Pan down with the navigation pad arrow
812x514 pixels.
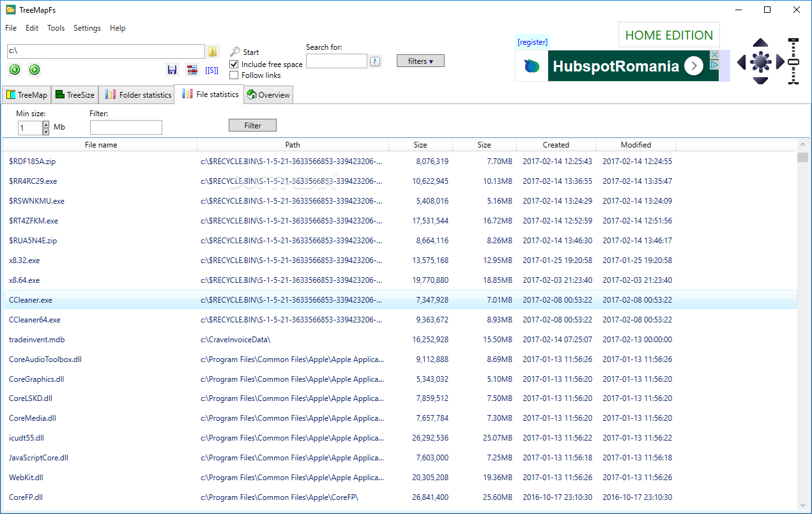coord(760,80)
